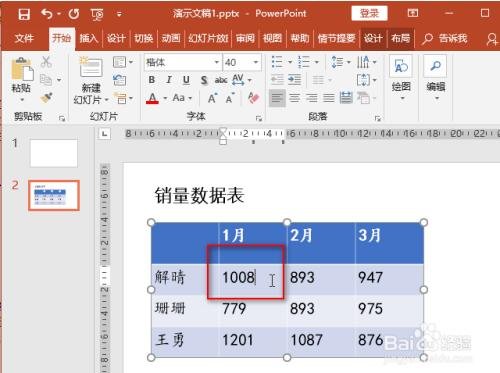Toggle Center paragraph alignment
The width and height of the screenshot is (500, 373).
click(295, 98)
